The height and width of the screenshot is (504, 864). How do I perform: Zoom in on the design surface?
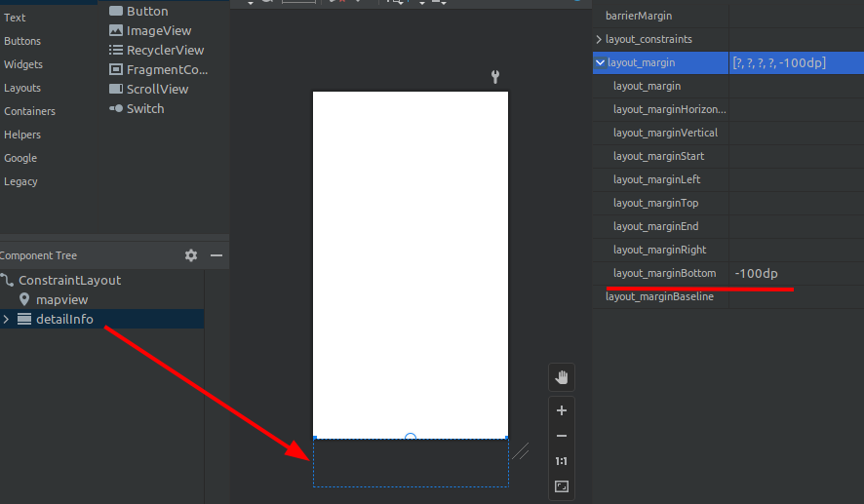(561, 411)
